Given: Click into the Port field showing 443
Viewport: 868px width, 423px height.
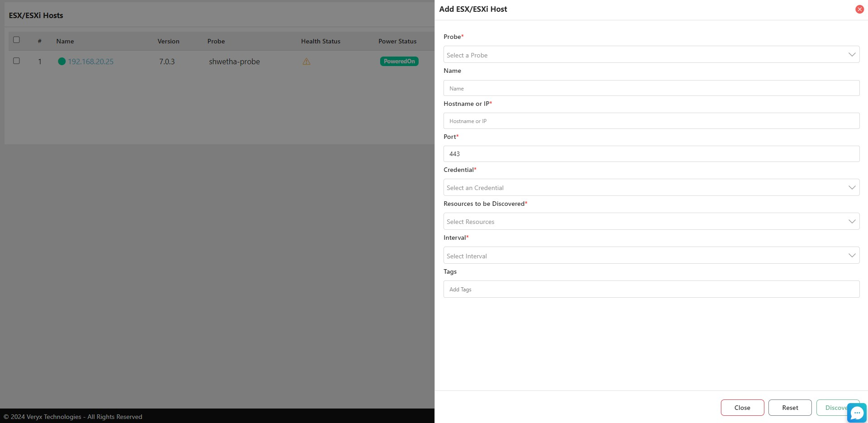Looking at the screenshot, I should [x=651, y=154].
